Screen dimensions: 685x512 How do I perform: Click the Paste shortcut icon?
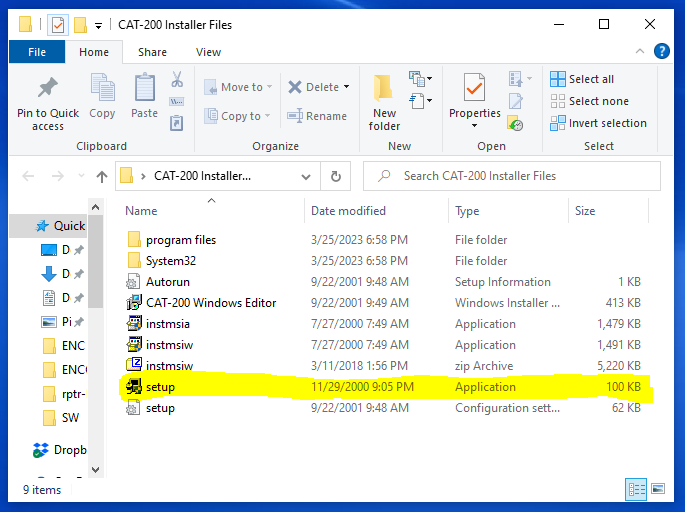click(176, 123)
